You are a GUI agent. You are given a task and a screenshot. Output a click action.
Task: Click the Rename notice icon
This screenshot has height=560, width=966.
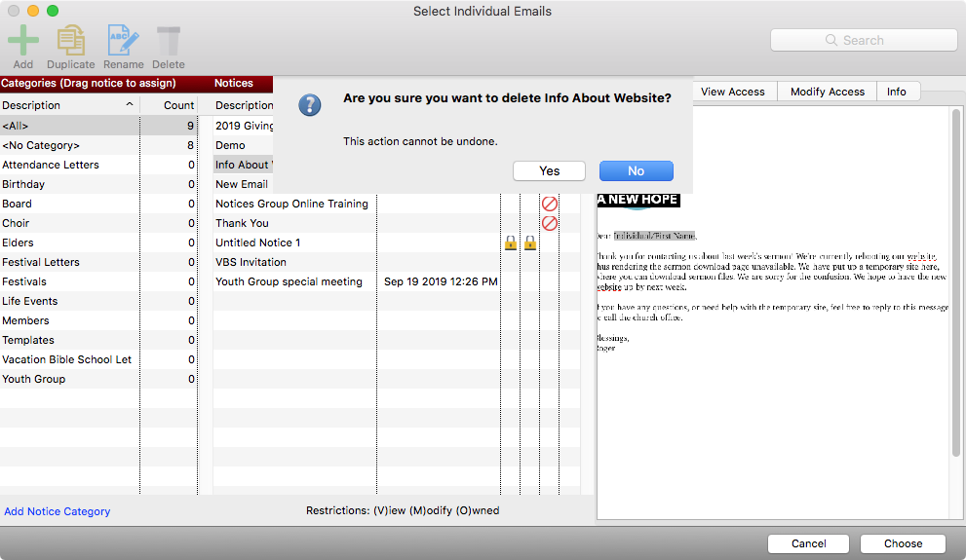pos(123,42)
